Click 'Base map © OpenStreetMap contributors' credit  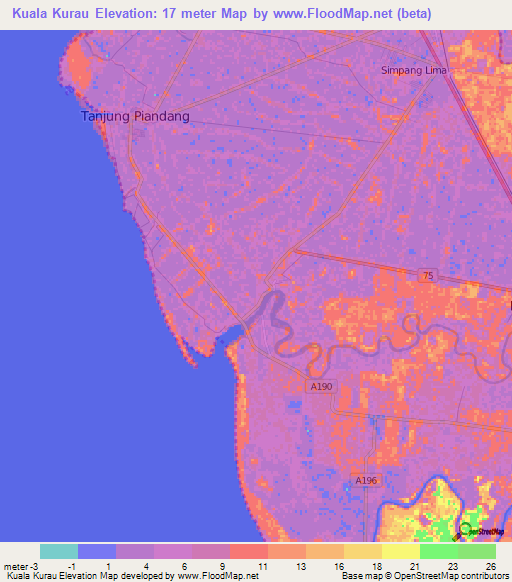[x=425, y=576]
